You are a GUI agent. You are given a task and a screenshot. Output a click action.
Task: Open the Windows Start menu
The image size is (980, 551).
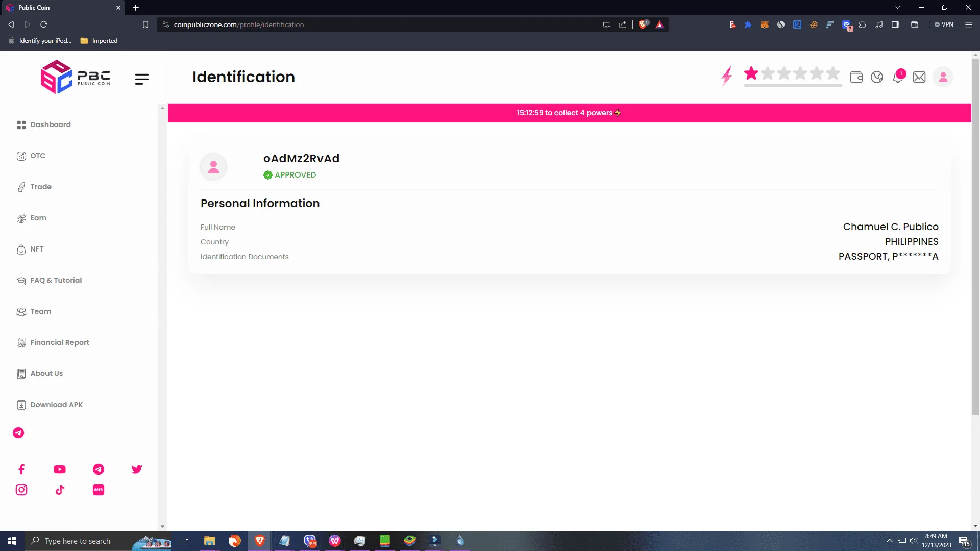coord(12,541)
